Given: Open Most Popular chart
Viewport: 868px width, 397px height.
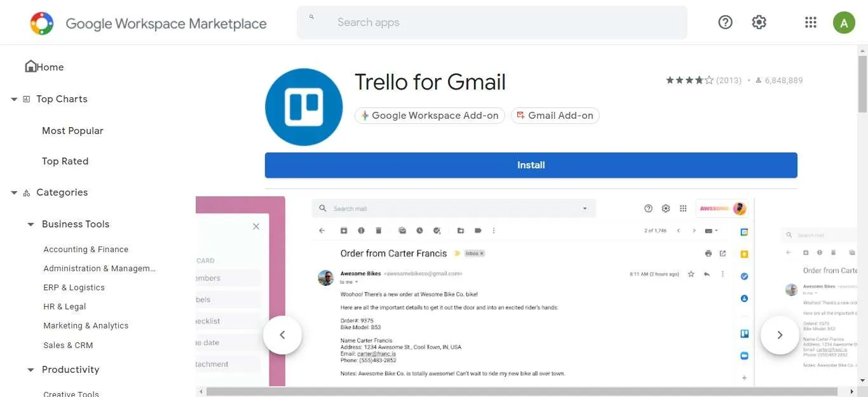Looking at the screenshot, I should pyautogui.click(x=72, y=131).
